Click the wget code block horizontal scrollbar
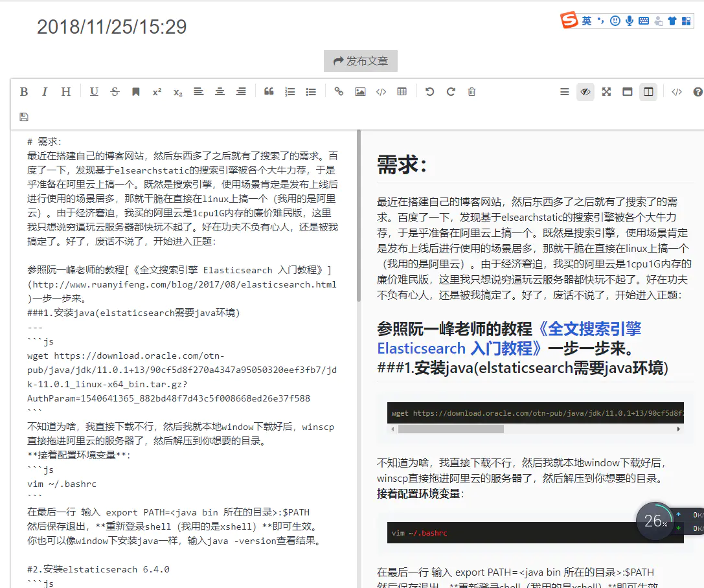This screenshot has height=588, width=704. click(451, 429)
